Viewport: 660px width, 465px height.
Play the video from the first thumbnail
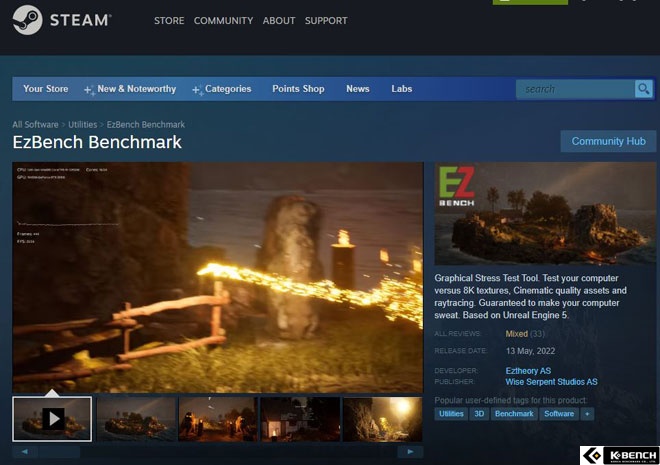[x=52, y=419]
